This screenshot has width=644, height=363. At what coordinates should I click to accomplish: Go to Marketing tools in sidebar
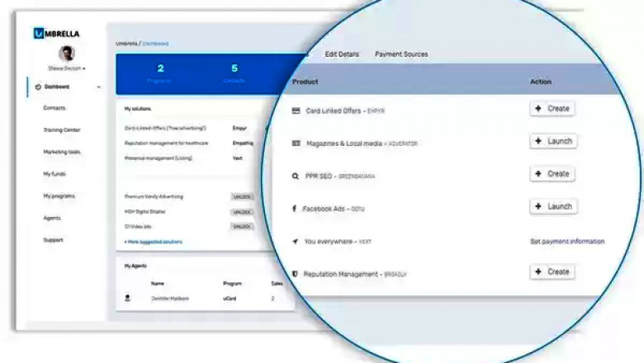click(x=62, y=152)
